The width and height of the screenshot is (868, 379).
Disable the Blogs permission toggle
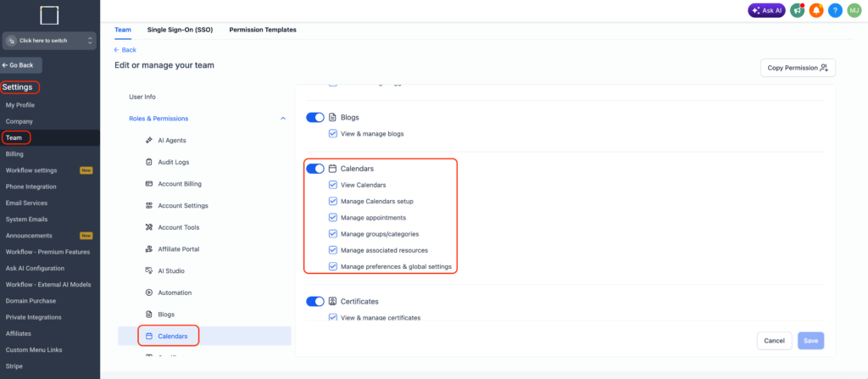point(315,118)
